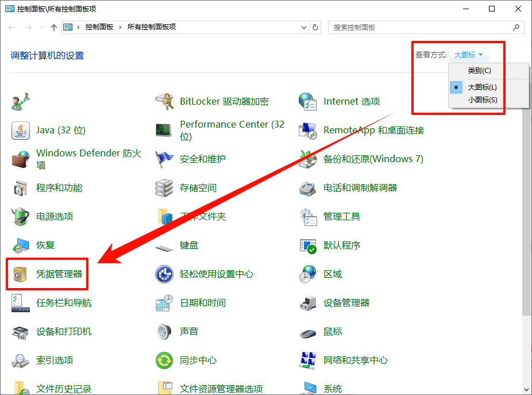Open 设备管理器 icon
This screenshot has height=395, width=532.
pyautogui.click(x=308, y=303)
